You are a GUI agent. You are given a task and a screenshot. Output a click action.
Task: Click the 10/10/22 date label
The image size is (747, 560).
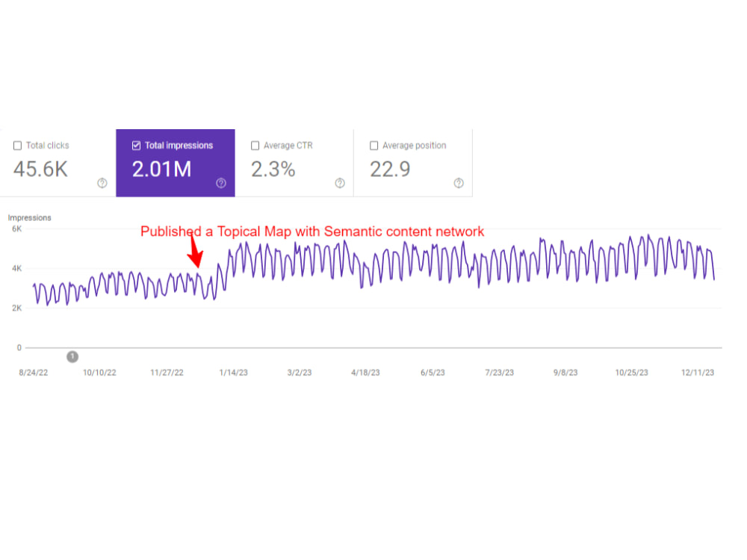[x=99, y=373]
